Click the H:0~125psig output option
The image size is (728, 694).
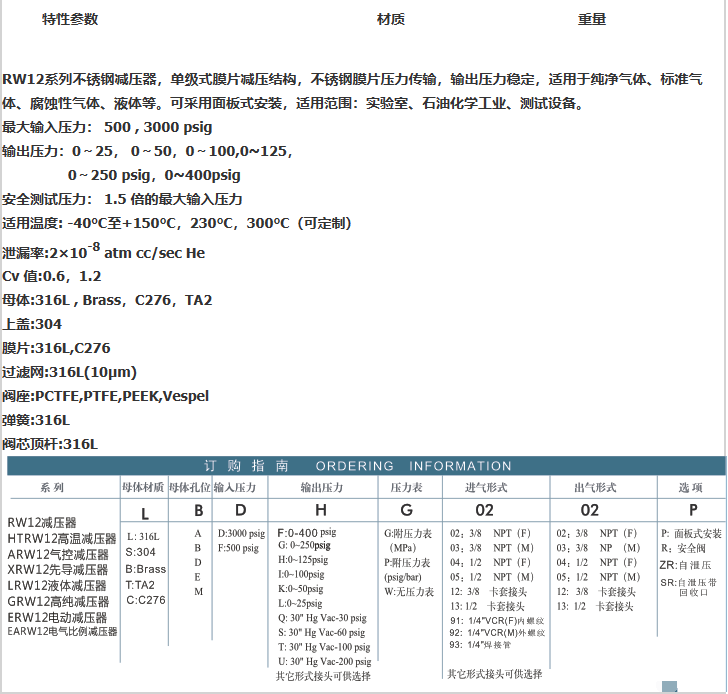(x=303, y=560)
